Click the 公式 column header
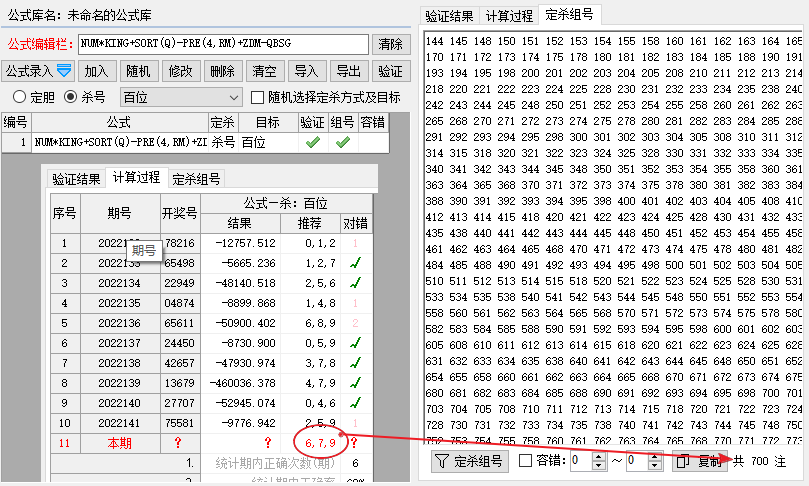This screenshot has height=486, width=809. pyautogui.click(x=120, y=123)
